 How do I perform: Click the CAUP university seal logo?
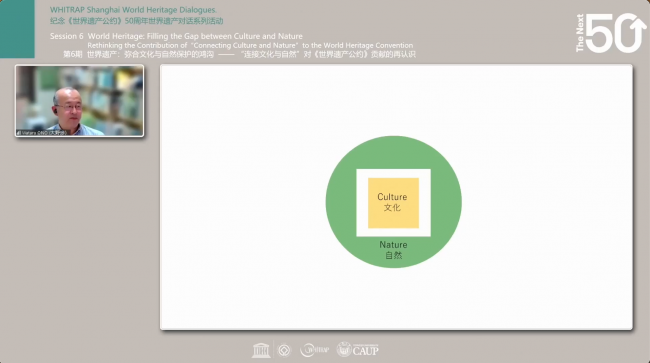(x=344, y=349)
